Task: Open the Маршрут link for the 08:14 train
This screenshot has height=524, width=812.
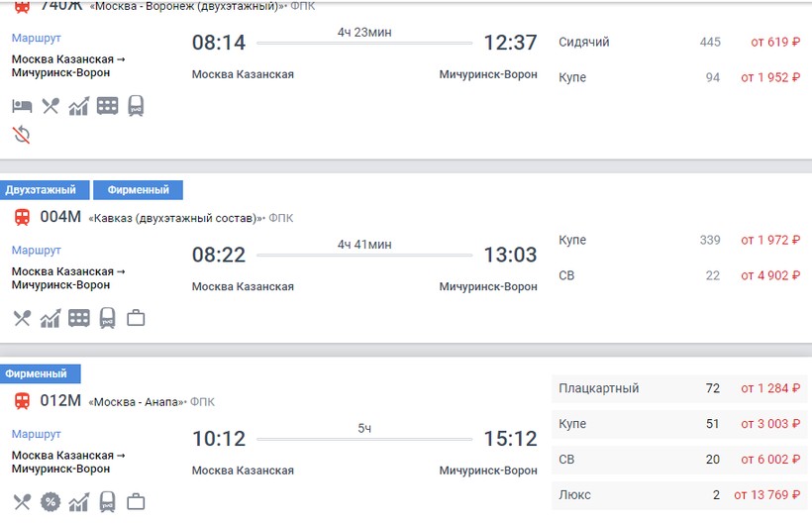Action: click(37, 38)
